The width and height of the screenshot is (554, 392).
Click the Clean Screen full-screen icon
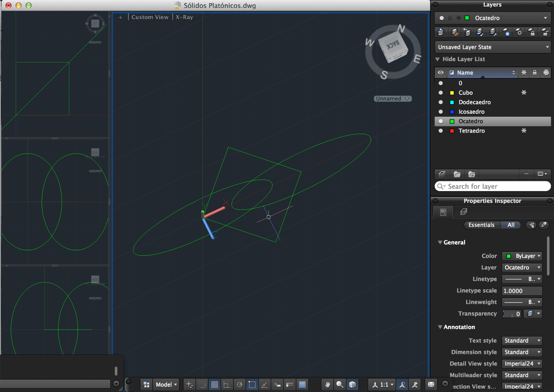[431, 385]
